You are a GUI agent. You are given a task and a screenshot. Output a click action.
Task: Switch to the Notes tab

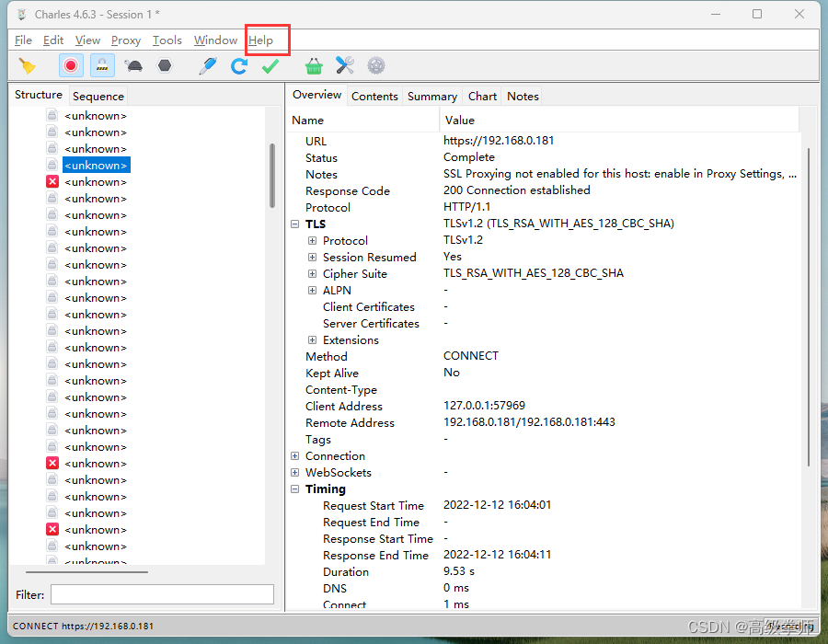tap(523, 96)
